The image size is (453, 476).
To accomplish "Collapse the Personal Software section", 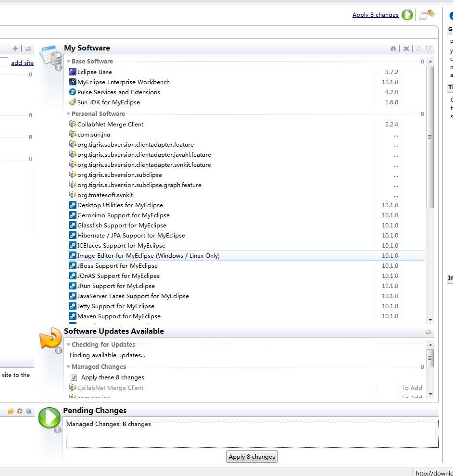I will point(68,114).
